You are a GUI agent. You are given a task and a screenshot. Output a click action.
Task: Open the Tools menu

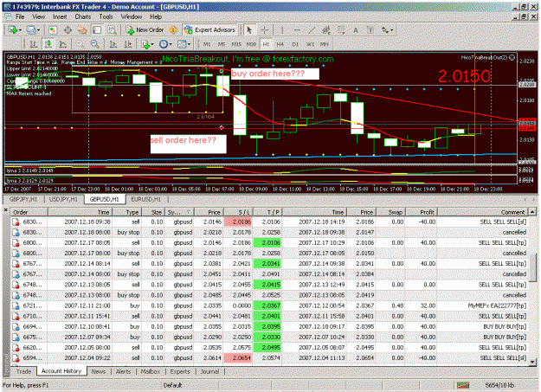106,16
